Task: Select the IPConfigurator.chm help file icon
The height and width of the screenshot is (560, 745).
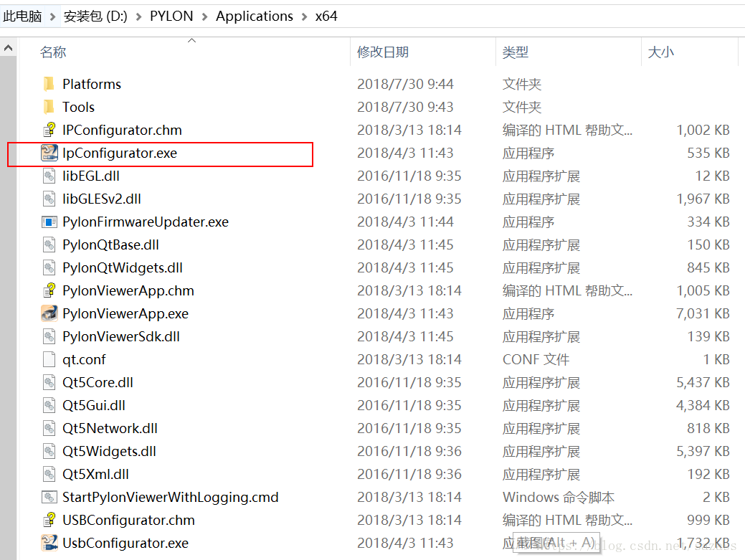Action: (x=49, y=130)
